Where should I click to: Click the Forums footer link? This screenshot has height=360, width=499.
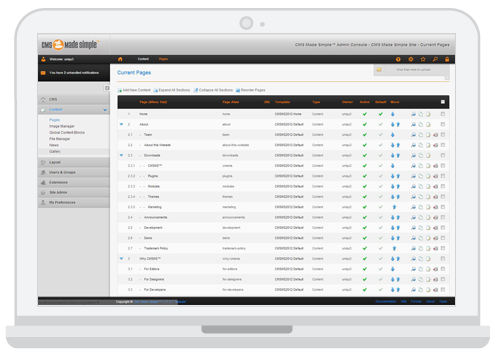[416, 301]
